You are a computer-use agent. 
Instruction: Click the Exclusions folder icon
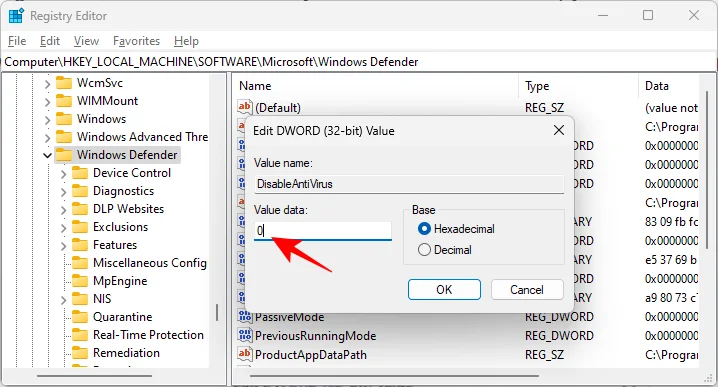pyautogui.click(x=80, y=227)
